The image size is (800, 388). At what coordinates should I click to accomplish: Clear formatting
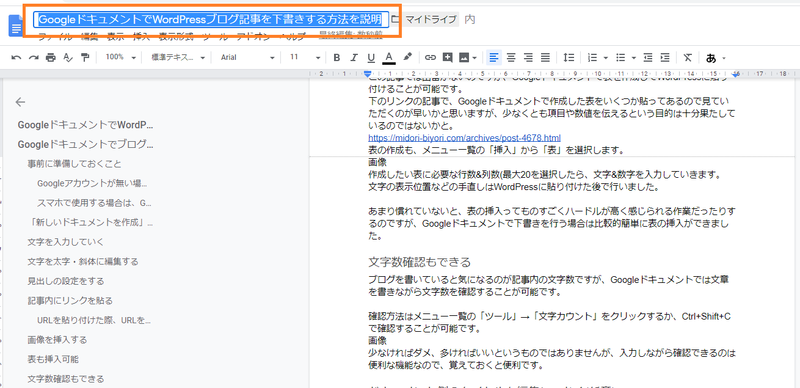click(x=688, y=58)
